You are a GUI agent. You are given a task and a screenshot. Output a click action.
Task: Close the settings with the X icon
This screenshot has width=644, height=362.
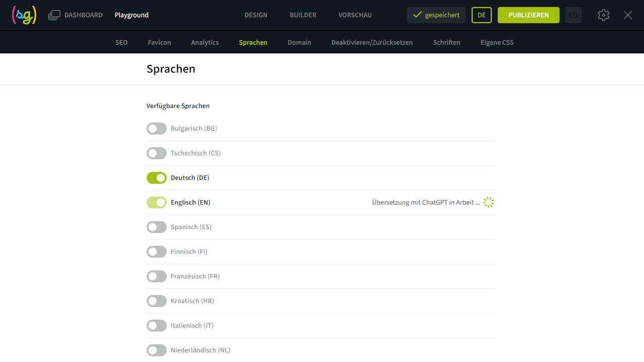pyautogui.click(x=628, y=15)
